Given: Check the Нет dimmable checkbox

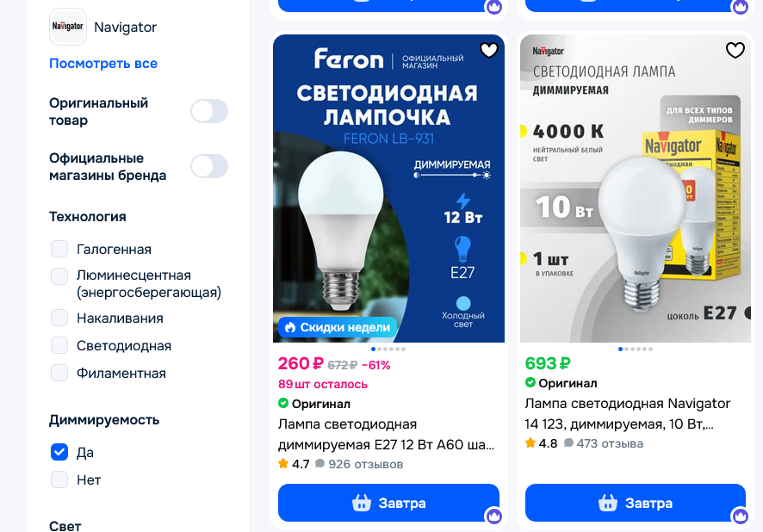Looking at the screenshot, I should [x=59, y=479].
